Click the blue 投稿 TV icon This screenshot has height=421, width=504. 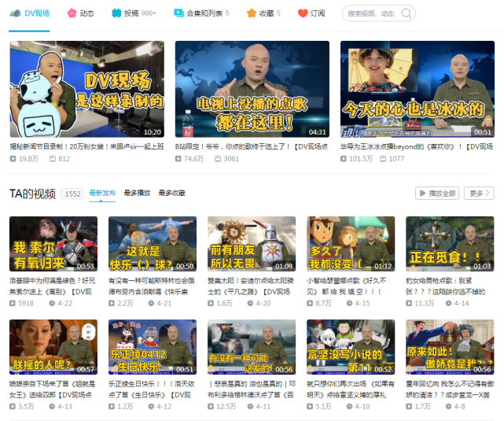click(116, 13)
